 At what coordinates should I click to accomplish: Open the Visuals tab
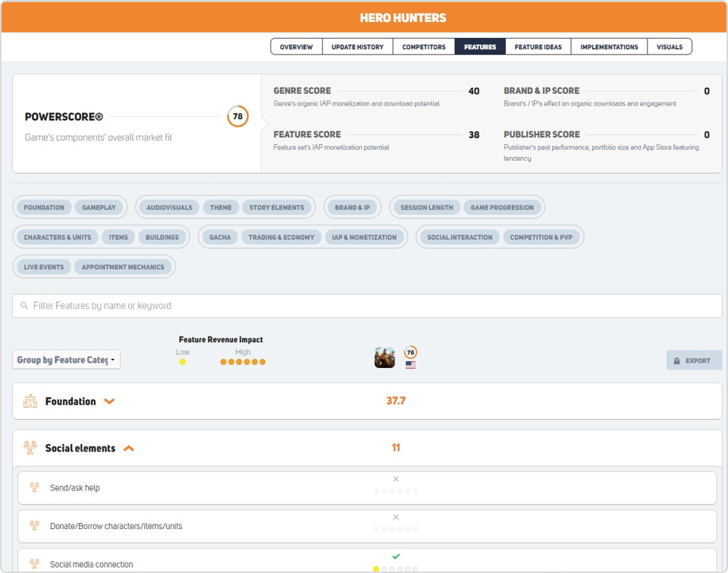[670, 47]
